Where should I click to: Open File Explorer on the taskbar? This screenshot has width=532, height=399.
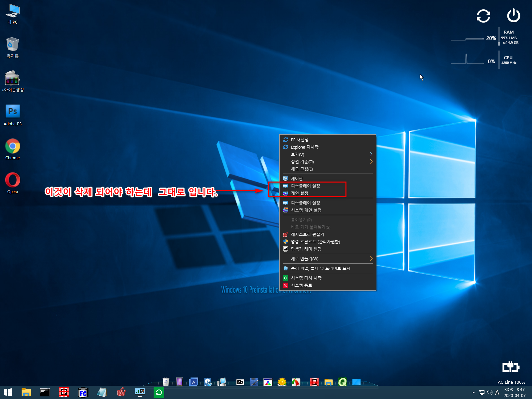coord(26,392)
